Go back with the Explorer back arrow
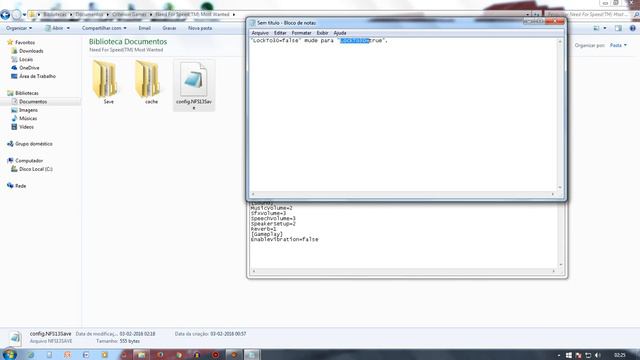 tap(5, 15)
